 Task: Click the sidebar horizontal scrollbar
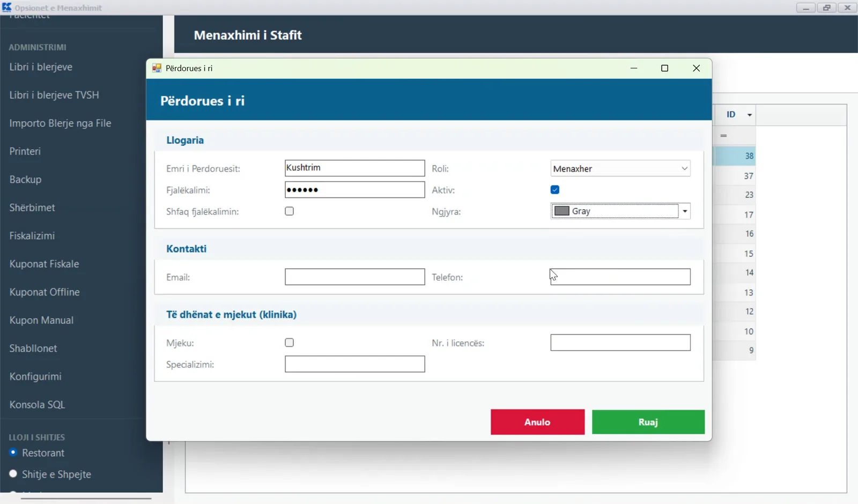tap(86, 499)
